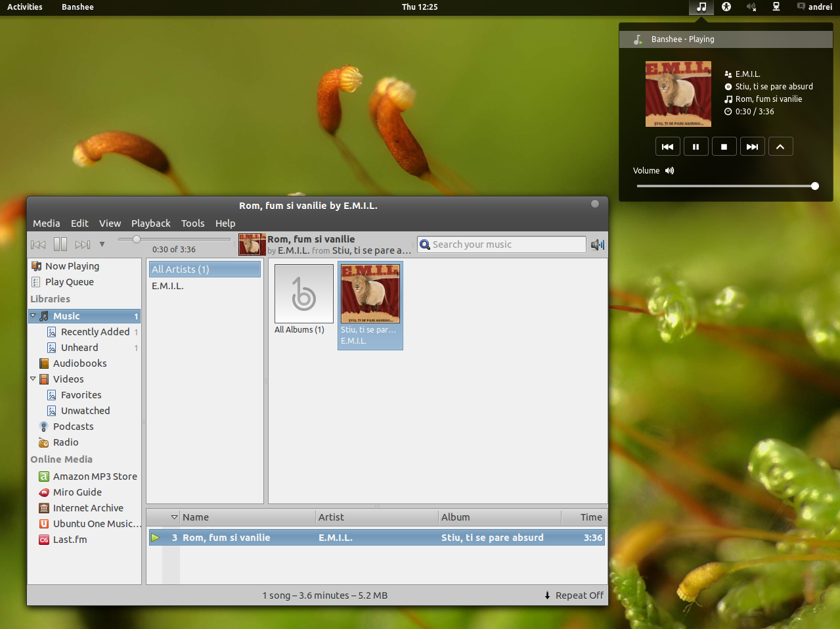This screenshot has height=629, width=840.
Task: Open the network icon in top panel
Action: (776, 7)
